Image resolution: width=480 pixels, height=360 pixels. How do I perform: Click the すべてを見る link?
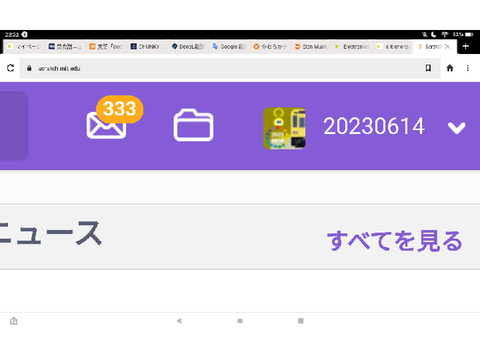[395, 240]
